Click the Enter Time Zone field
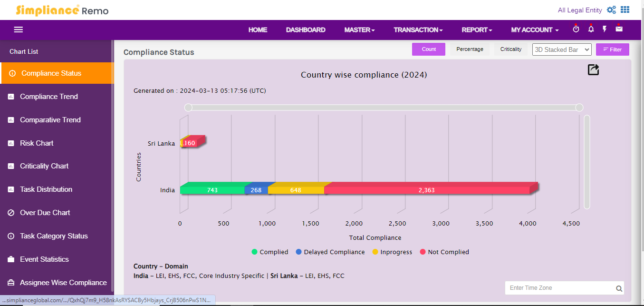Image resolution: width=644 pixels, height=306 pixels. (559, 288)
